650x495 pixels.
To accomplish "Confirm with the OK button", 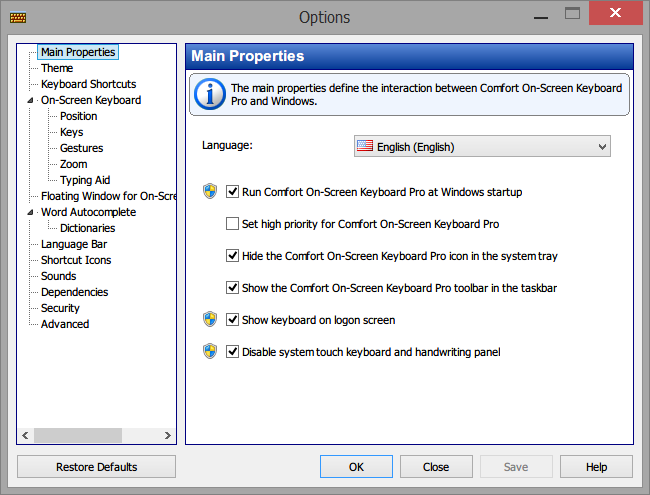I will pos(356,467).
